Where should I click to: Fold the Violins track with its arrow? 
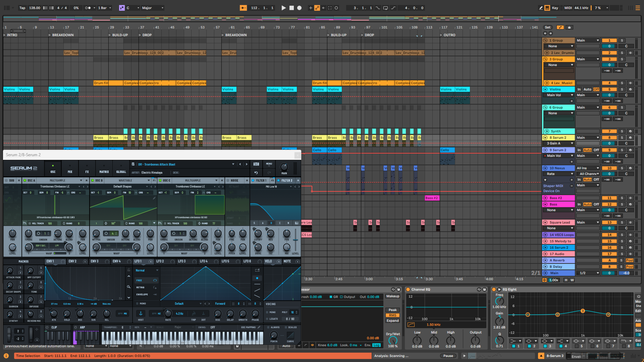tap(545, 89)
